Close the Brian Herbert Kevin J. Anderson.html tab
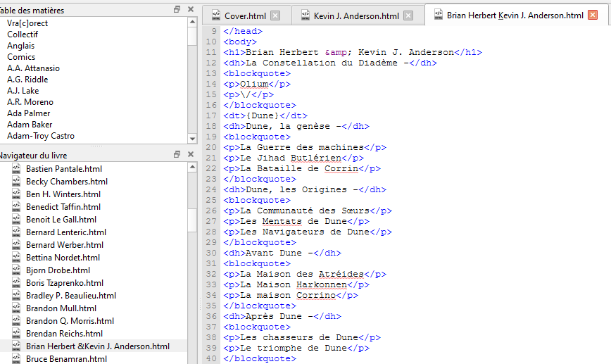611x364 pixels. pyautogui.click(x=593, y=15)
